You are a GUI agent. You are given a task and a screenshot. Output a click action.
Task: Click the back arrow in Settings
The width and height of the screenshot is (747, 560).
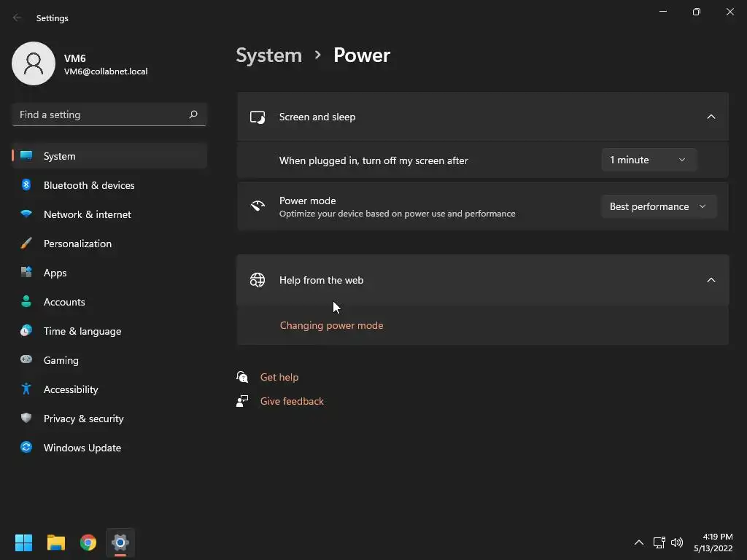(x=18, y=17)
